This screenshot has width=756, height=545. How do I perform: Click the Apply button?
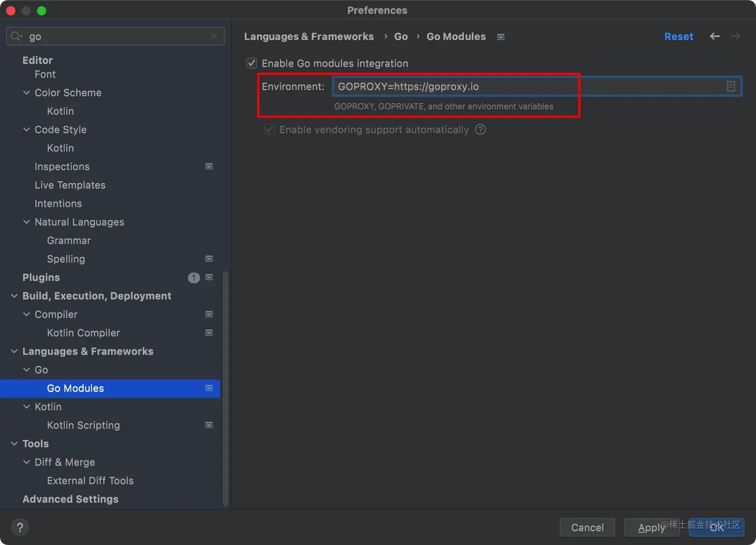(x=651, y=527)
